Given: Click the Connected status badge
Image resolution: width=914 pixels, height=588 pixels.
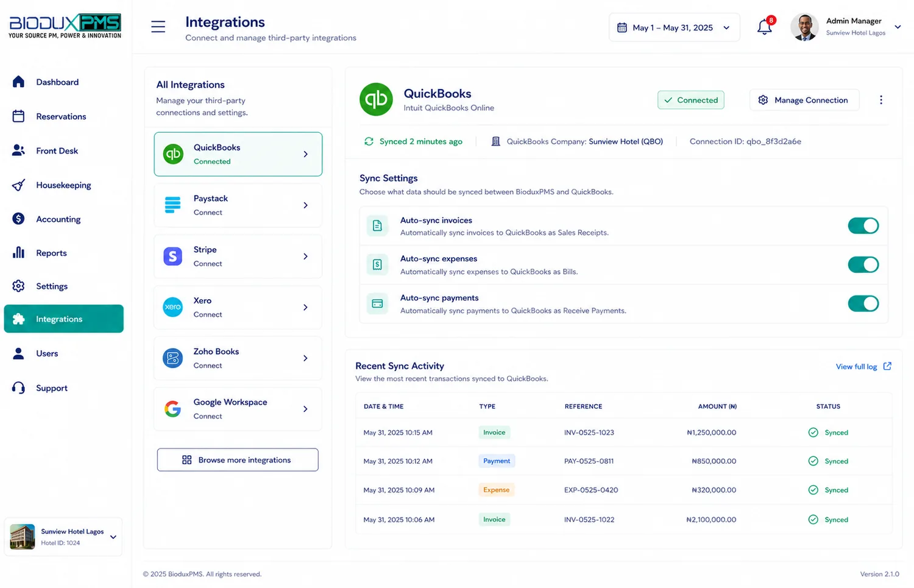Looking at the screenshot, I should pyautogui.click(x=691, y=100).
